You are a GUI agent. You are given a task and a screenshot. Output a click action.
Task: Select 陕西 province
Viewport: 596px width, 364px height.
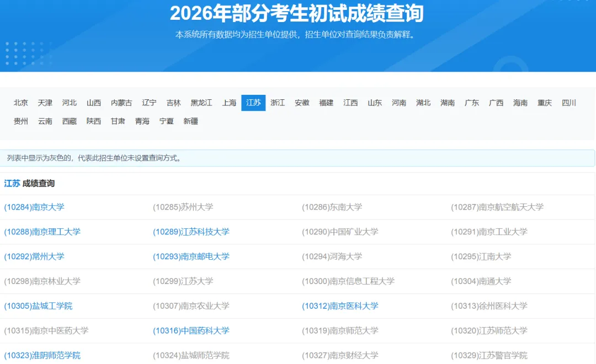pos(94,121)
